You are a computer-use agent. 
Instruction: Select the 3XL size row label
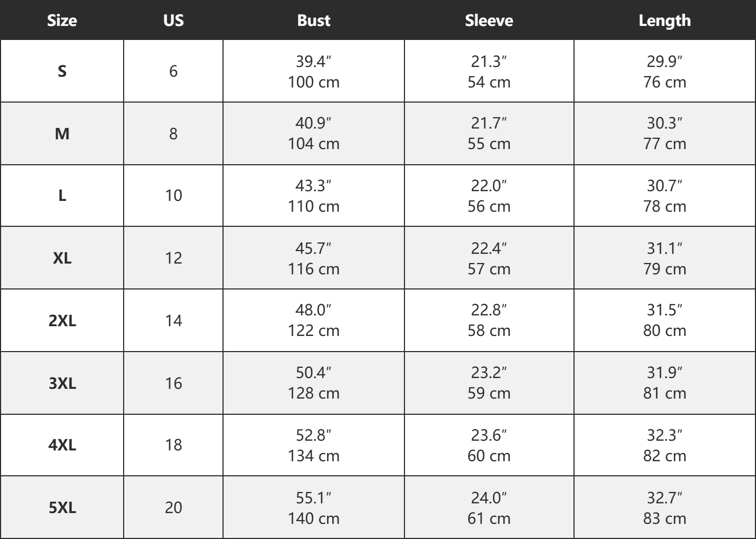pyautogui.click(x=62, y=383)
